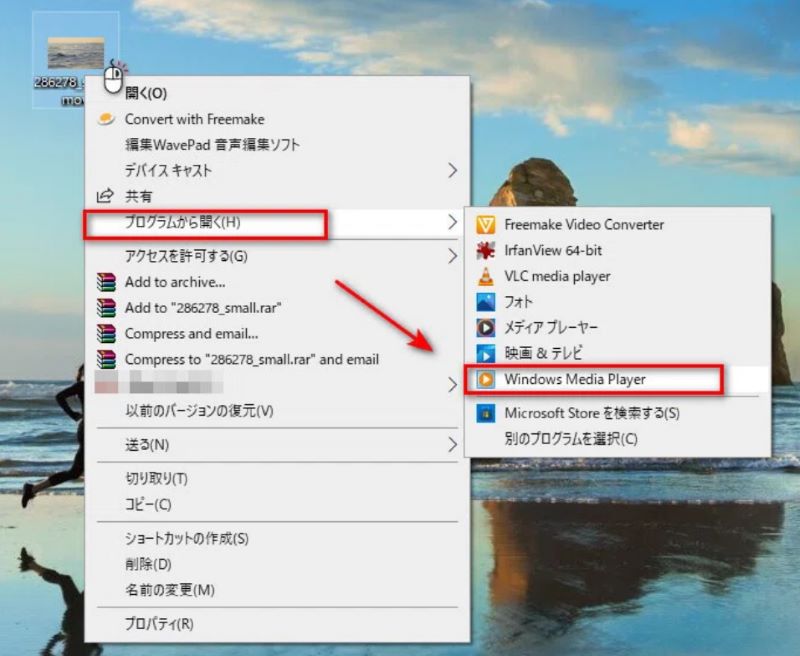800x656 pixels.
Task: Click the Microsoft Store search icon
Action: (x=487, y=413)
